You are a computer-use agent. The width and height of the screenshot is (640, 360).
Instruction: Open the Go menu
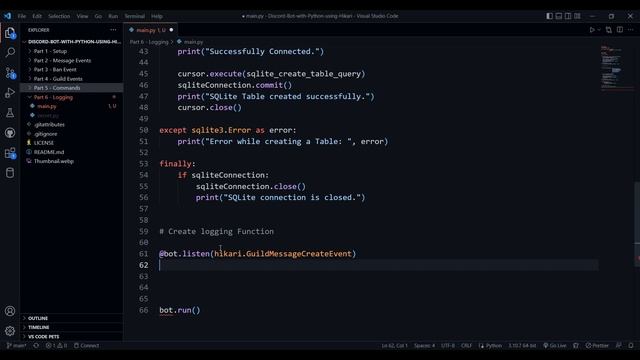click(x=98, y=16)
